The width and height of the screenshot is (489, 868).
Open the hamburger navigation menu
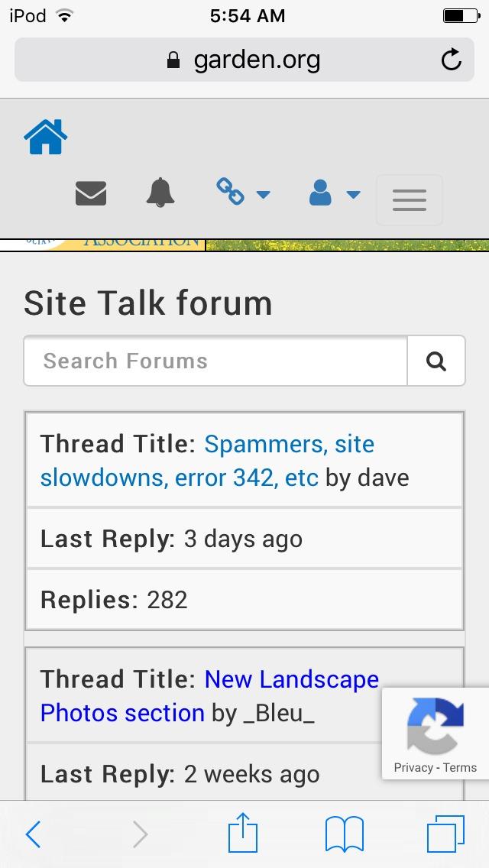410,199
